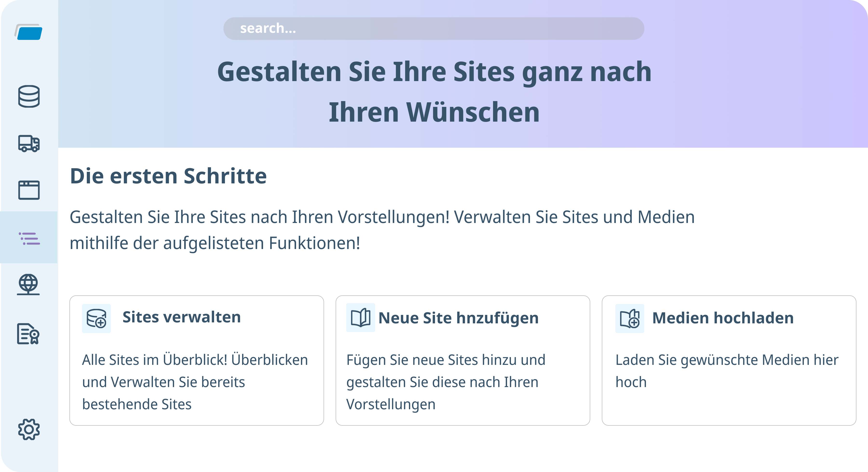Click the 'mithilfe der aufgelisteten Funktionen!' paragraph

(215, 243)
